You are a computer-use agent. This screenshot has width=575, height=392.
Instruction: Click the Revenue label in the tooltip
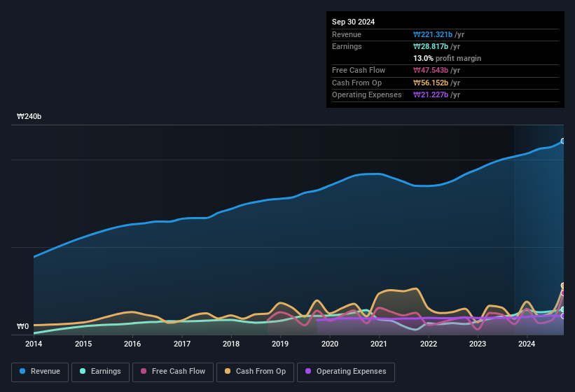coord(347,34)
